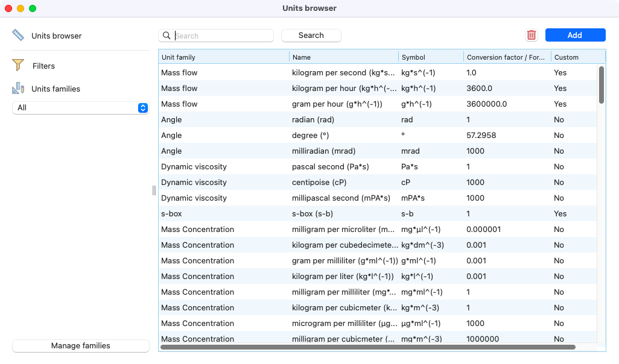
Task: Select the kilogram per liter row
Action: pyautogui.click(x=378, y=277)
